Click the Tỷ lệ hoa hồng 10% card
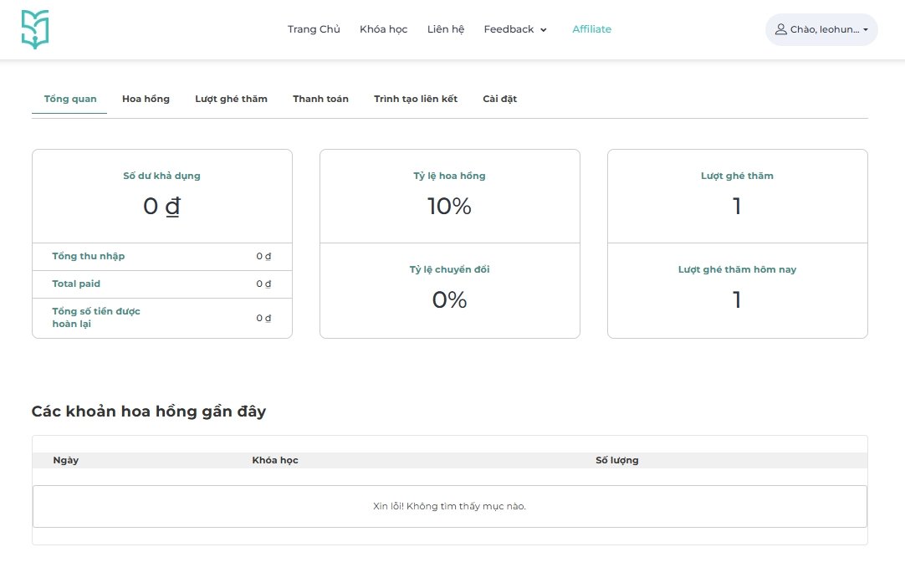The image size is (905, 588). 449,197
